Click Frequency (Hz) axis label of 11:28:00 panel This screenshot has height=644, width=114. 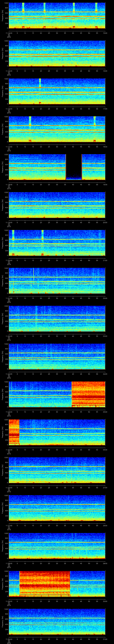(3, 546)
